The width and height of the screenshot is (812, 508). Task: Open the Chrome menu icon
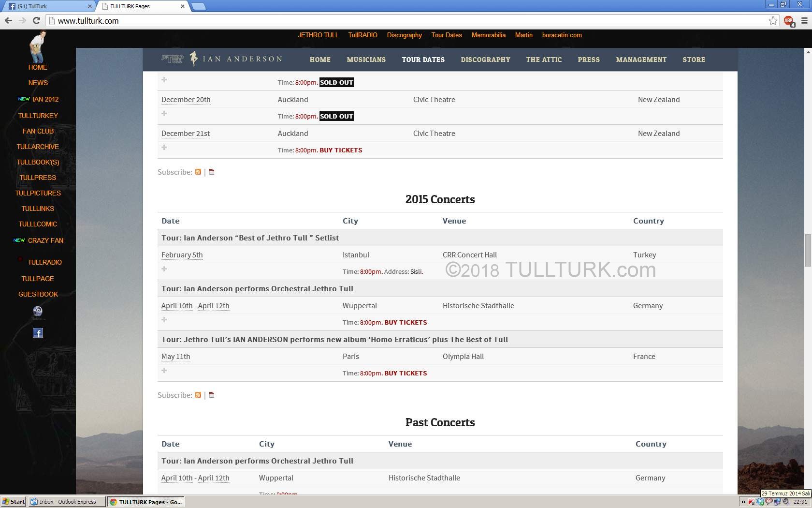pyautogui.click(x=804, y=20)
